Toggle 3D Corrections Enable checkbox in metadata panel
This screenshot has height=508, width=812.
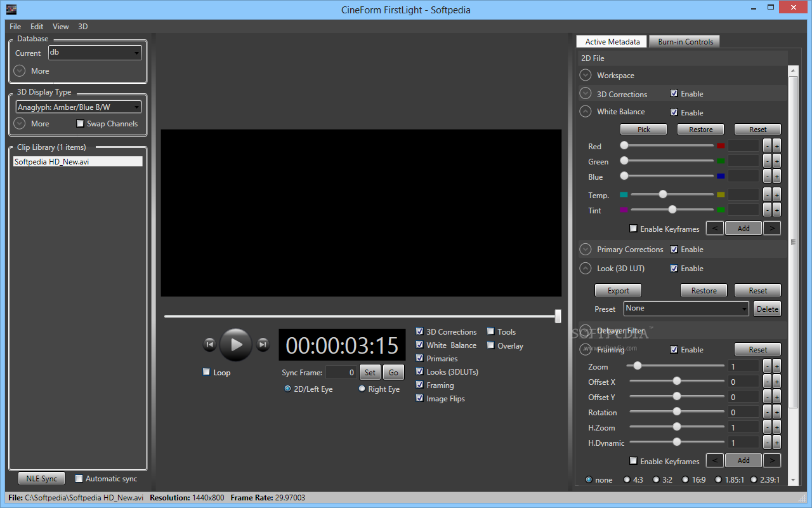click(x=674, y=93)
